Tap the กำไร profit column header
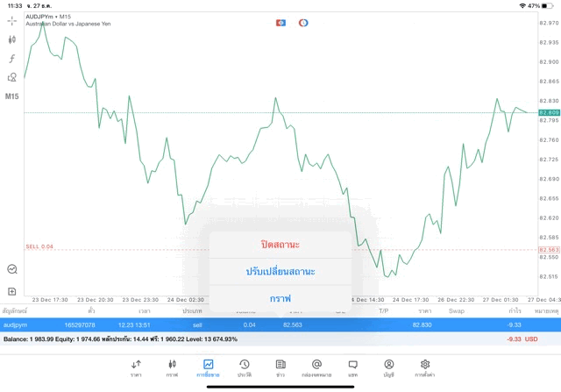This screenshot has width=561, height=392. click(x=516, y=311)
